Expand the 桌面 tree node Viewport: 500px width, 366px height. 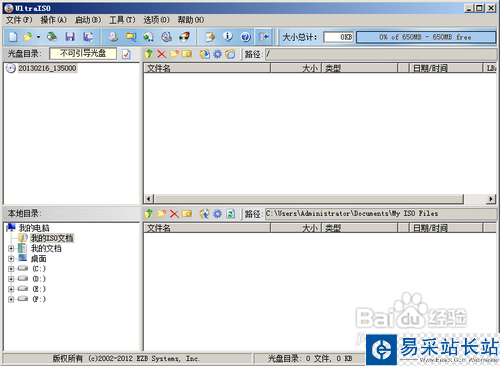tap(11, 259)
